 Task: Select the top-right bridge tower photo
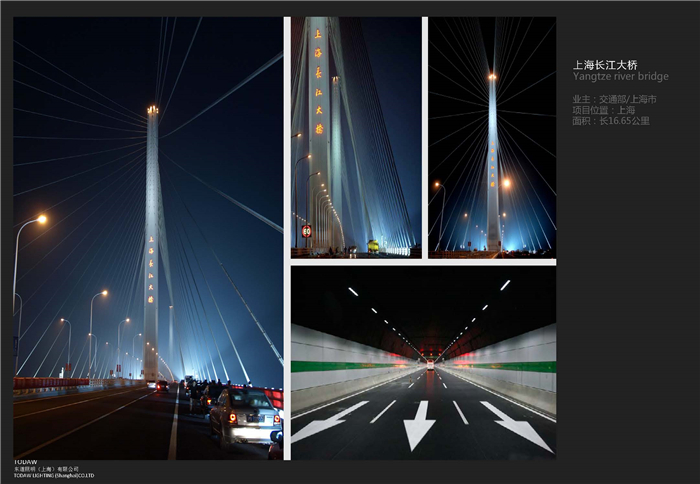click(492, 137)
